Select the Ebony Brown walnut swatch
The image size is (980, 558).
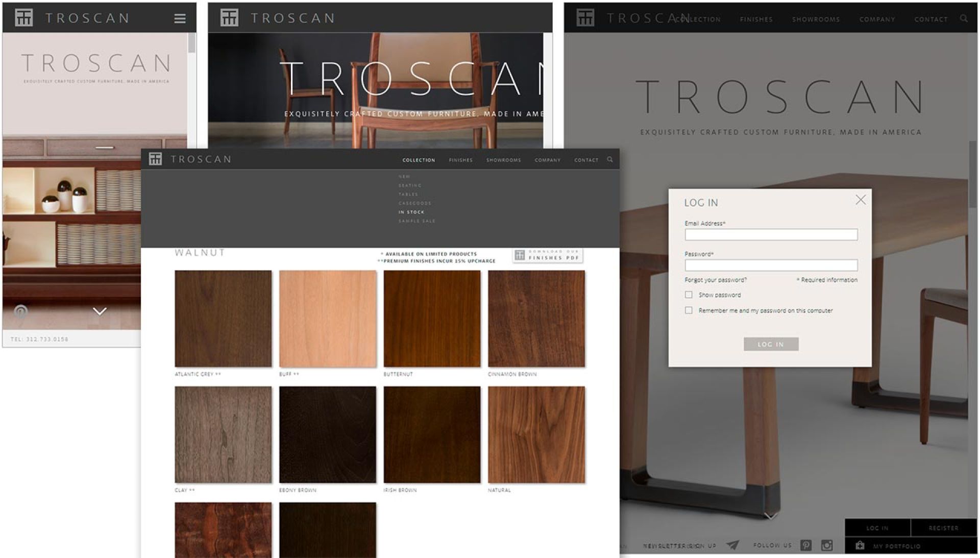pyautogui.click(x=328, y=434)
